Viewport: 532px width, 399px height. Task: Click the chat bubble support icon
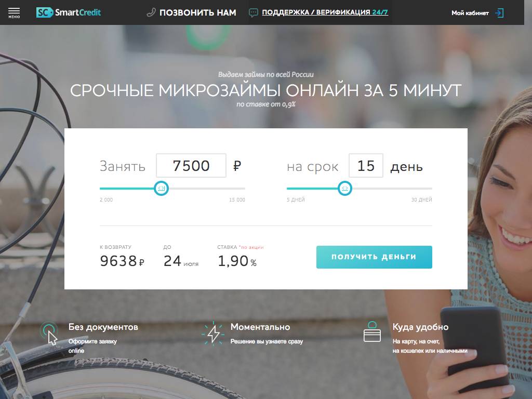click(x=253, y=13)
